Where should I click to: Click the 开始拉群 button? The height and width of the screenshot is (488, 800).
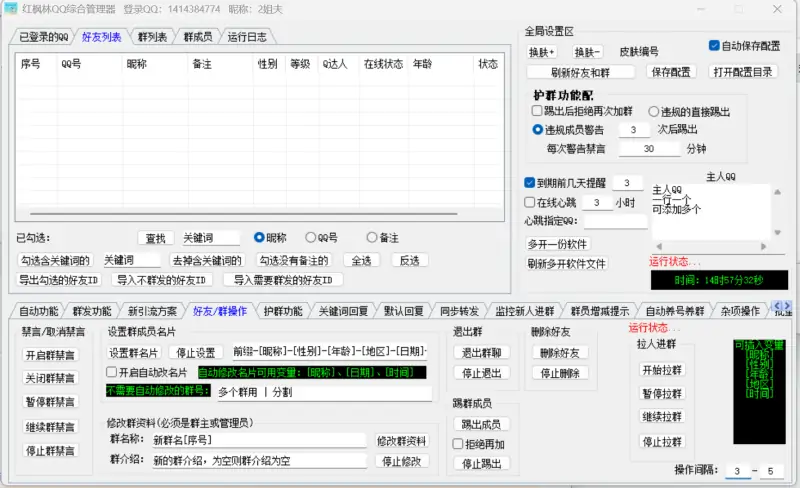660,369
